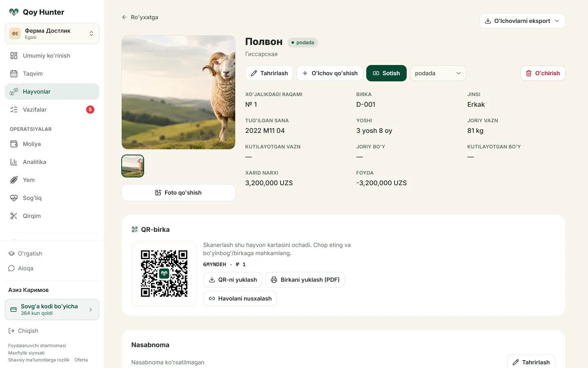Open Shaxsiy ma'lumotlarga rozilik link
The width and height of the screenshot is (588, 368).
(39, 360)
